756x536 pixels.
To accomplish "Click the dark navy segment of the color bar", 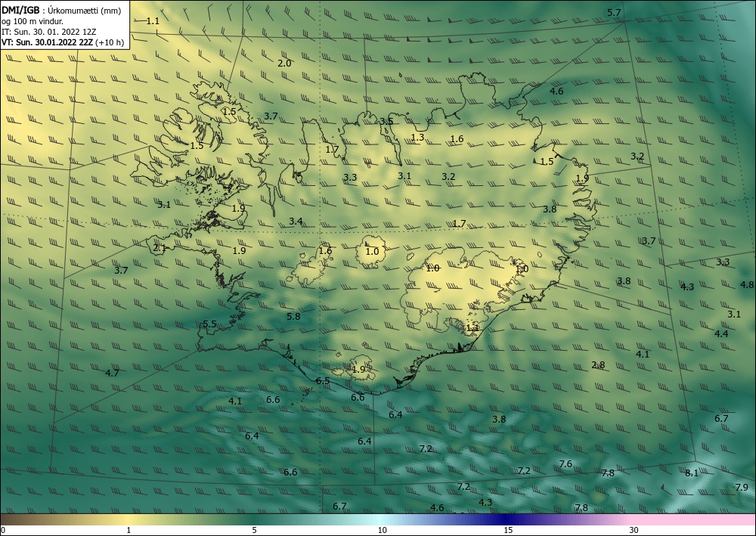I will pos(503,519).
